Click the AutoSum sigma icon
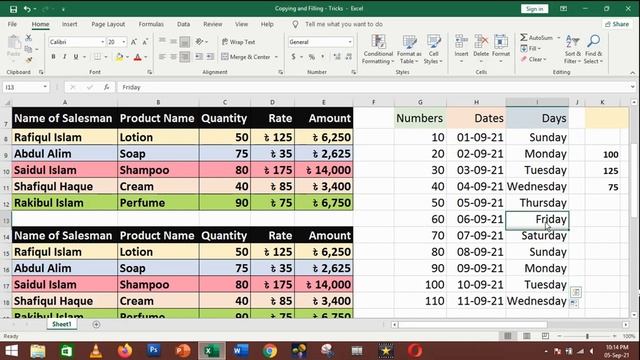640x360 pixels. [524, 38]
